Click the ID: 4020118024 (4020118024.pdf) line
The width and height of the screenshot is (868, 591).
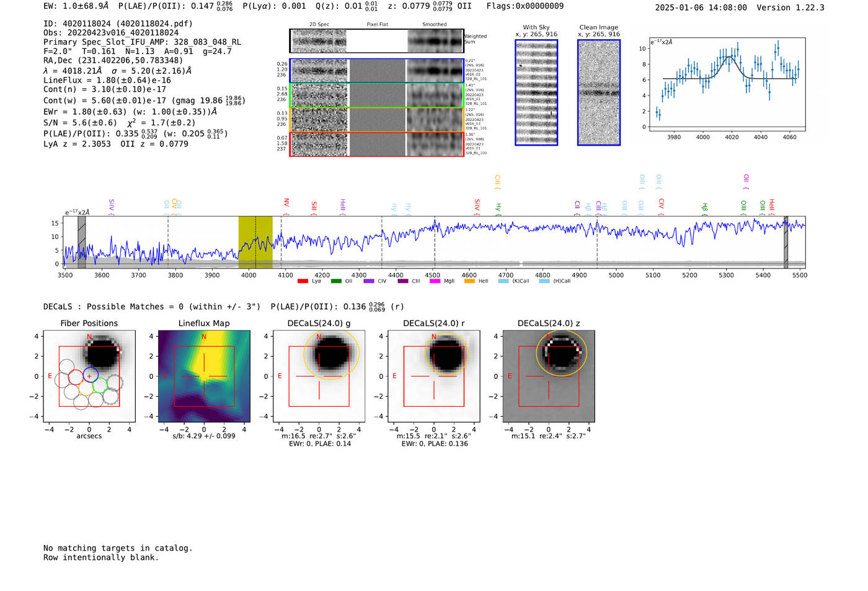[x=118, y=24]
